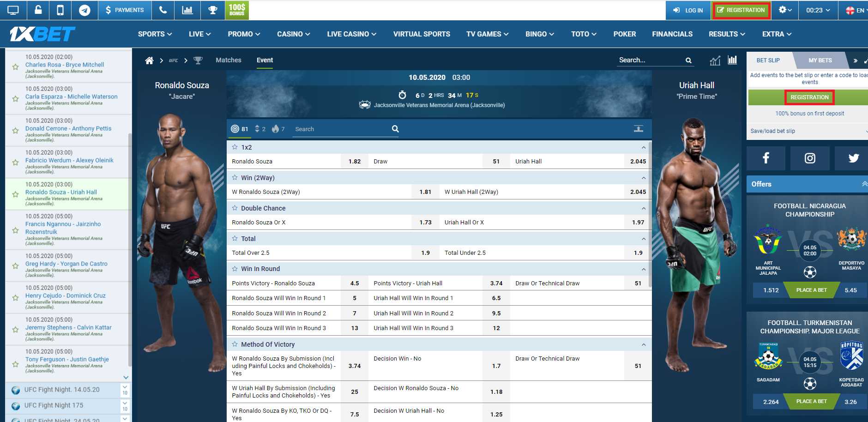Image resolution: width=868 pixels, height=422 pixels.
Task: Open the SPORTS dropdown menu
Action: click(x=155, y=34)
